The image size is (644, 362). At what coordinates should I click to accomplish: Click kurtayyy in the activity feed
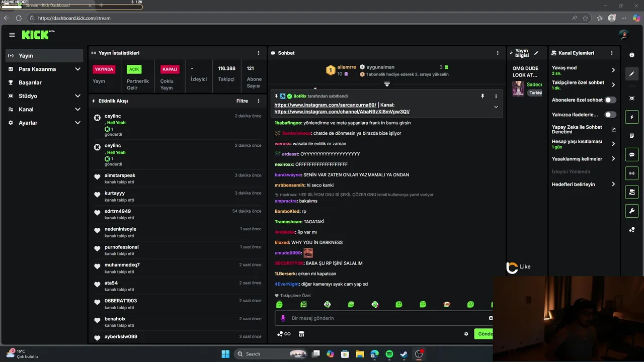(x=115, y=193)
